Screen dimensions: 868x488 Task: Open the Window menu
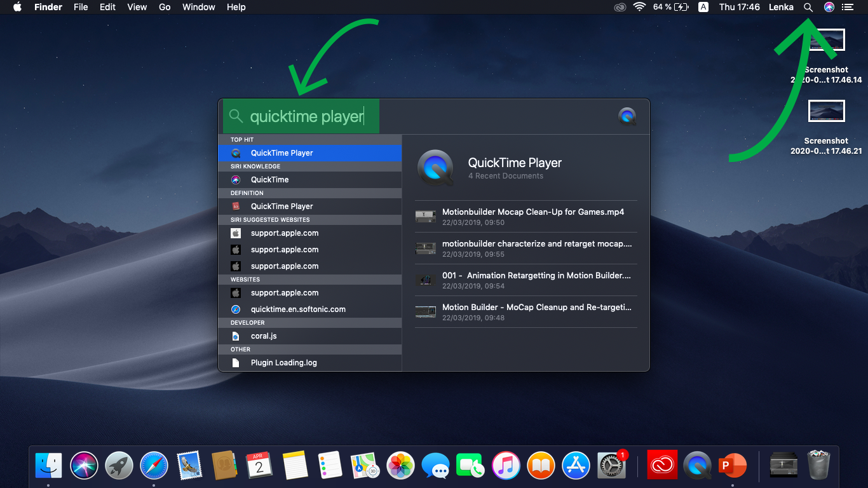coord(198,7)
